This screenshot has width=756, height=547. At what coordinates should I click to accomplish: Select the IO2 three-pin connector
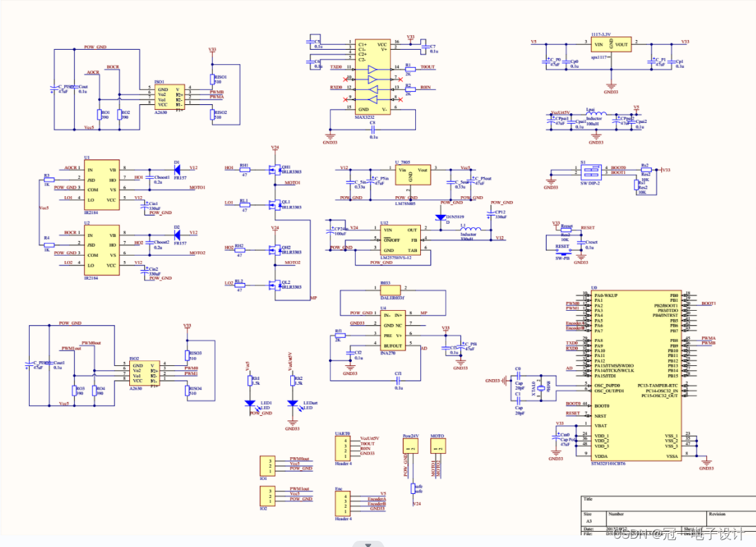(x=267, y=496)
